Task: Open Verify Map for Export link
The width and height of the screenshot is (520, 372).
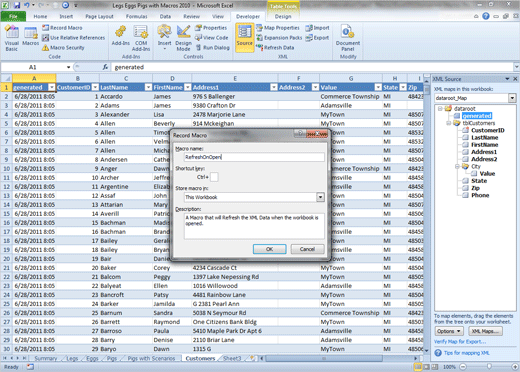Action: [x=460, y=342]
